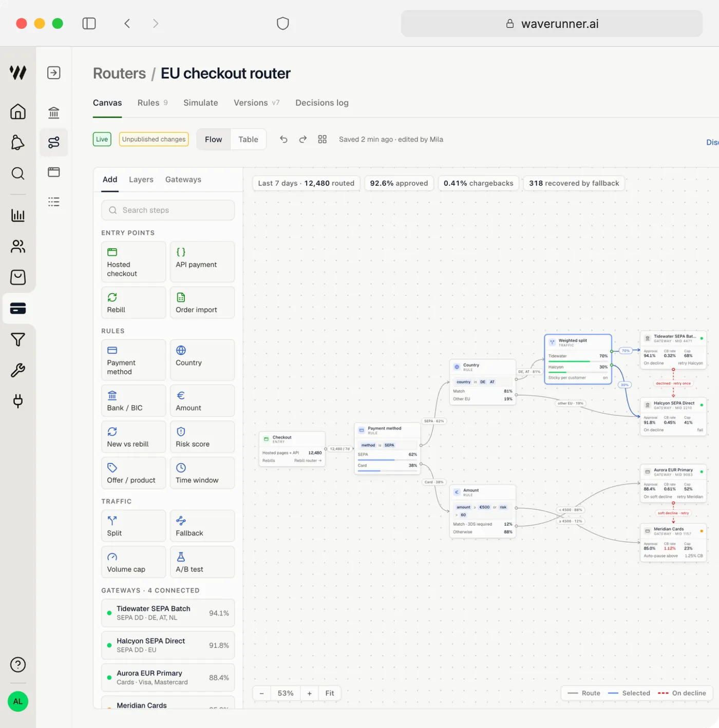Add a Bank / BIC rule
This screenshot has width=719, height=728.
click(x=134, y=400)
